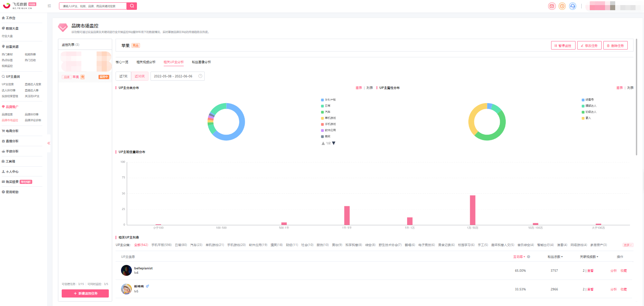Sort by 关联视频数 column
Viewport: 644px width, 306px height.
point(589,256)
